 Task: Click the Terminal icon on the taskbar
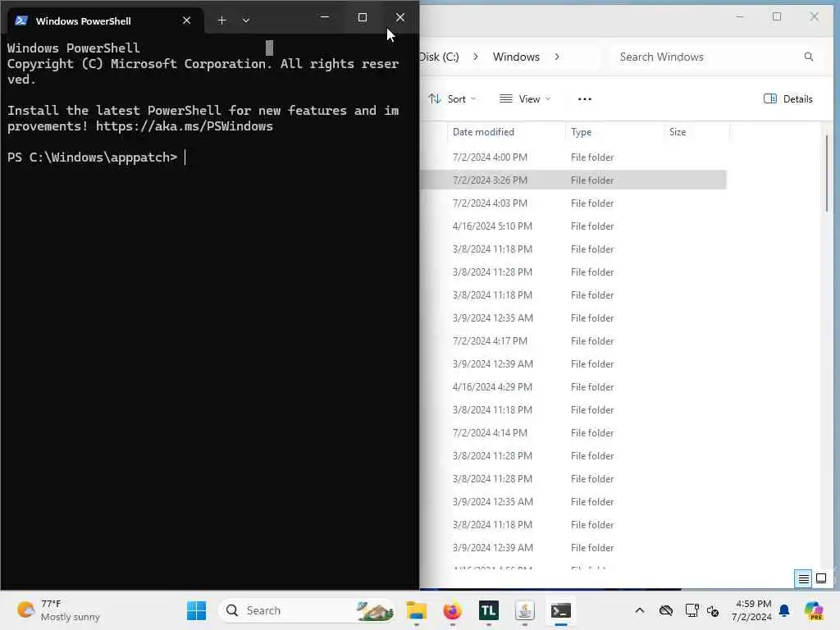coord(561,610)
